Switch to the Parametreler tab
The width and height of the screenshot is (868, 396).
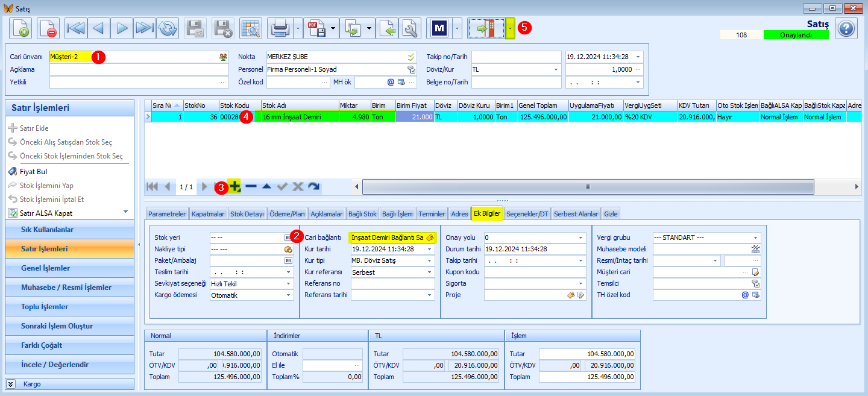pyautogui.click(x=167, y=213)
